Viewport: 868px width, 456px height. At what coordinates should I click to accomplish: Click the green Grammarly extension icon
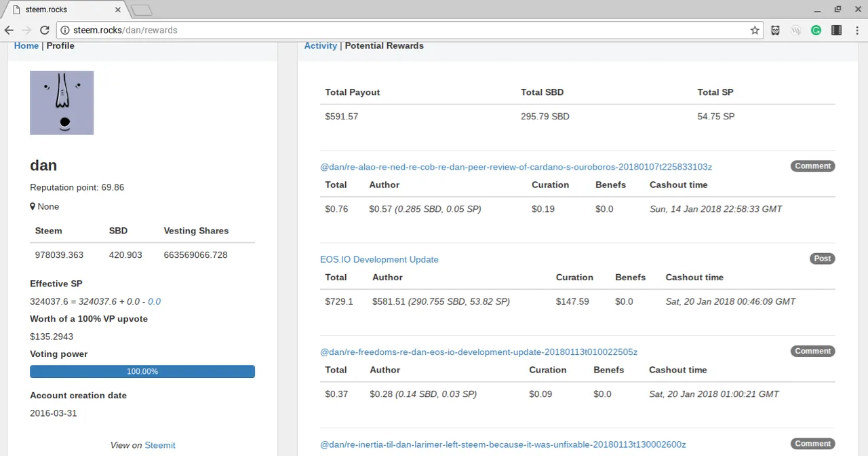(816, 31)
